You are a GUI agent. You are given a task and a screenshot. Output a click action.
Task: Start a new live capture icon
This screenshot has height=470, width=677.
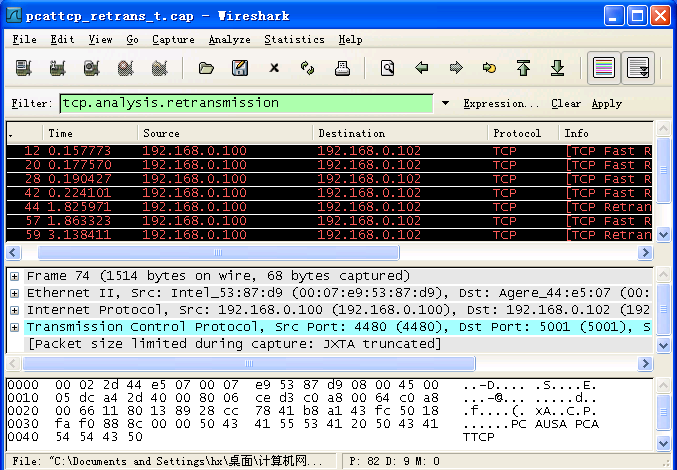[x=92, y=68]
